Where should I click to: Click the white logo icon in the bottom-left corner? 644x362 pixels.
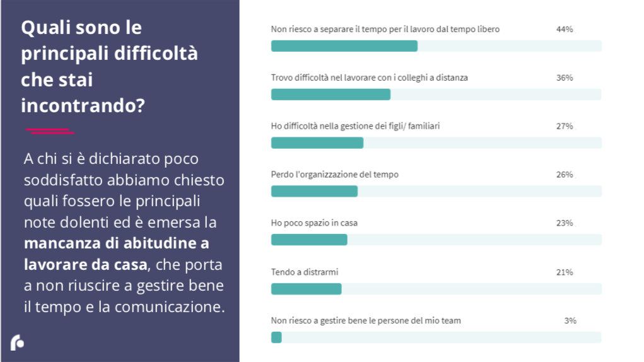(17, 342)
